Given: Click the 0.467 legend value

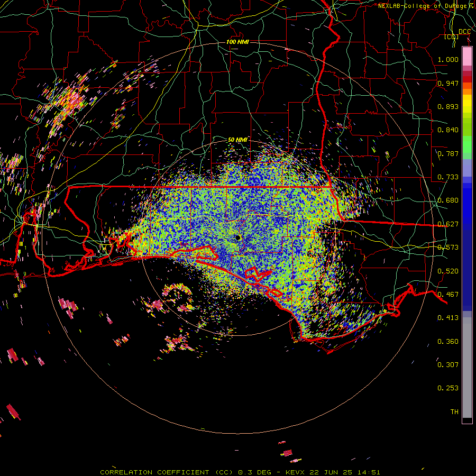Looking at the screenshot, I should (448, 295).
